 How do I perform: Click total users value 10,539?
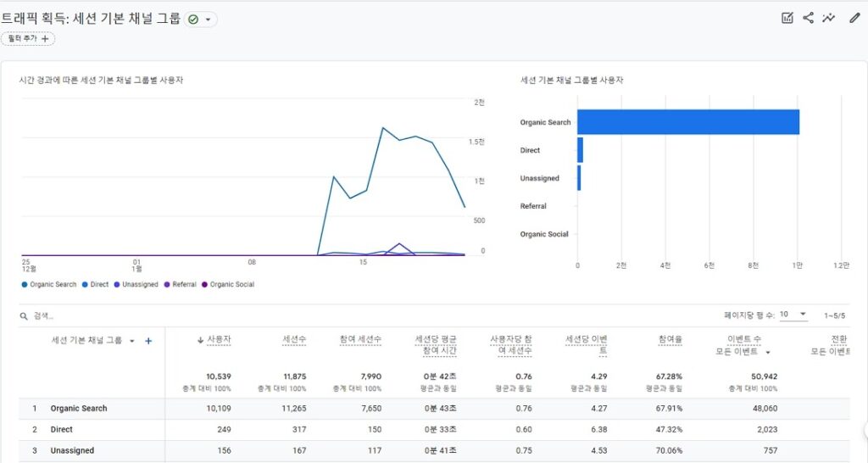(x=218, y=377)
